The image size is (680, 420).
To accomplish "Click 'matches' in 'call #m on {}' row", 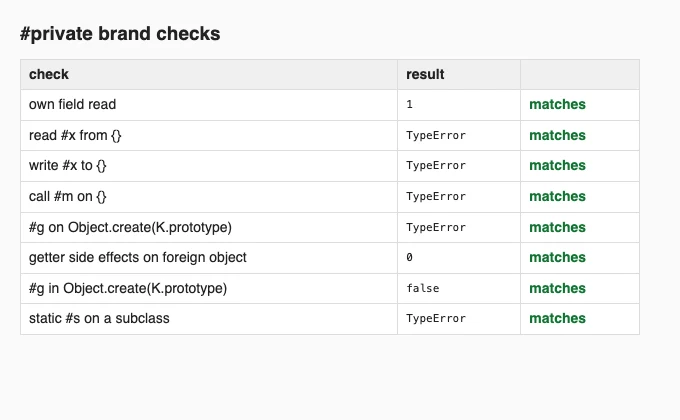I will pos(557,197).
